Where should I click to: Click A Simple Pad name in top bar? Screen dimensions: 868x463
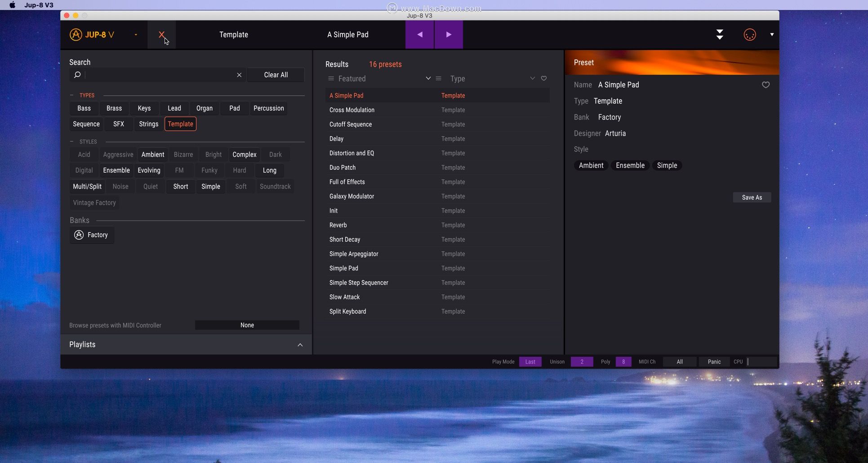coord(348,35)
